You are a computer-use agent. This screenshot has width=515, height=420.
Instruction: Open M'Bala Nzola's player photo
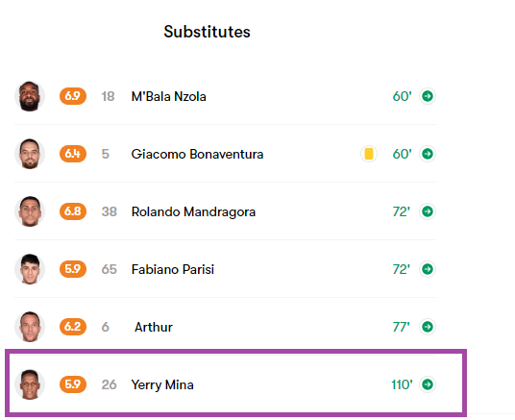coord(30,96)
